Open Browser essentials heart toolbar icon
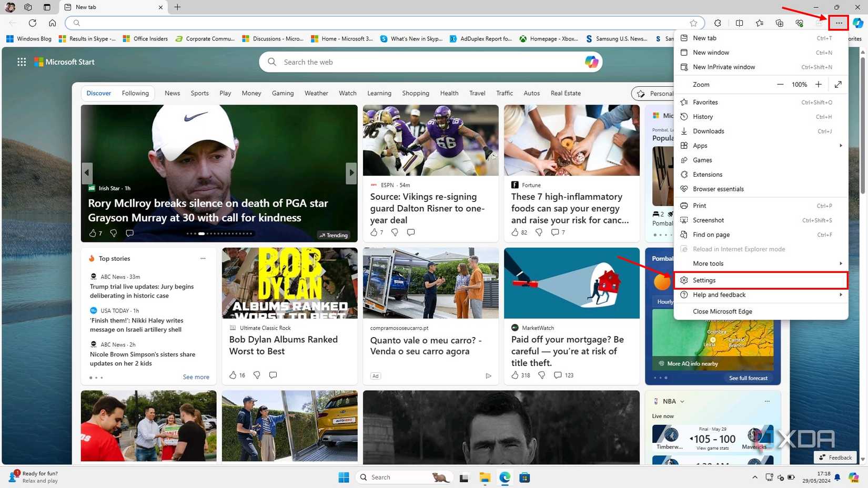This screenshot has height=488, width=868. click(x=799, y=23)
